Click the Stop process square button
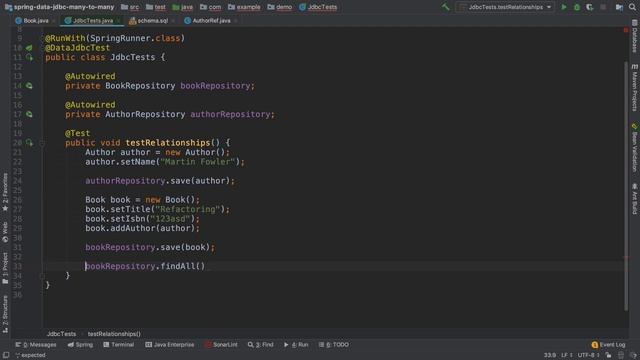The width and height of the screenshot is (640, 360). pos(603,7)
